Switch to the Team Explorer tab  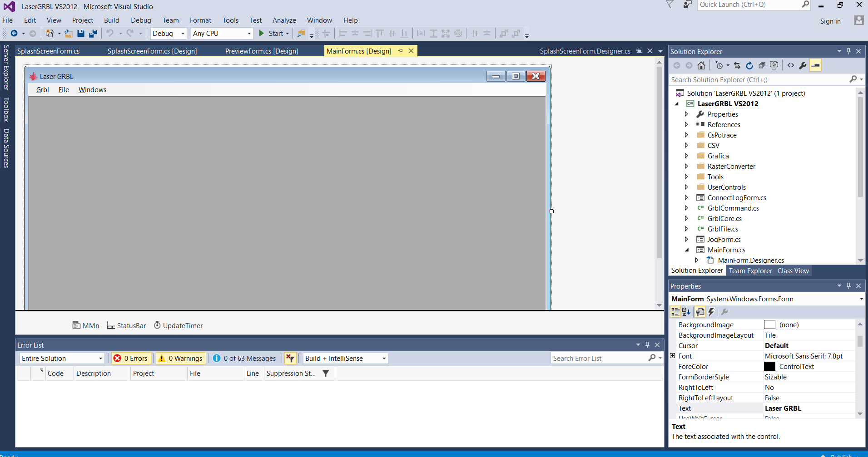tap(750, 271)
